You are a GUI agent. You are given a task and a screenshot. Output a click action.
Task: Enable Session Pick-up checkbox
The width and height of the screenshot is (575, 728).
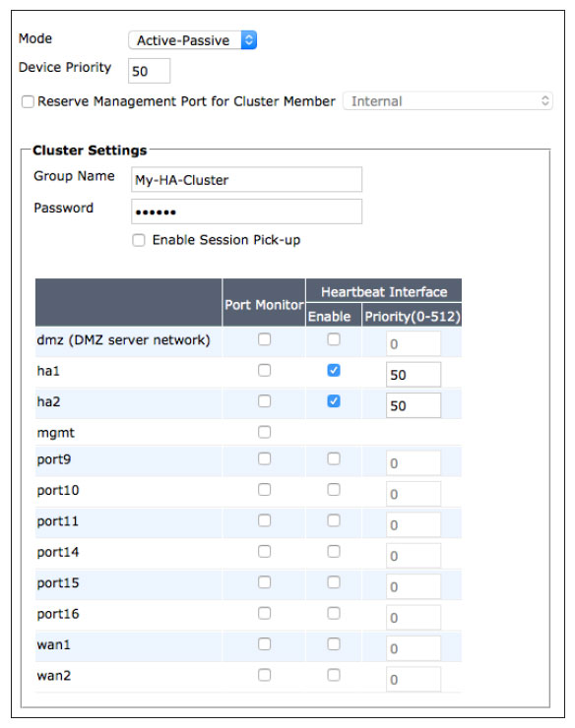tap(139, 240)
